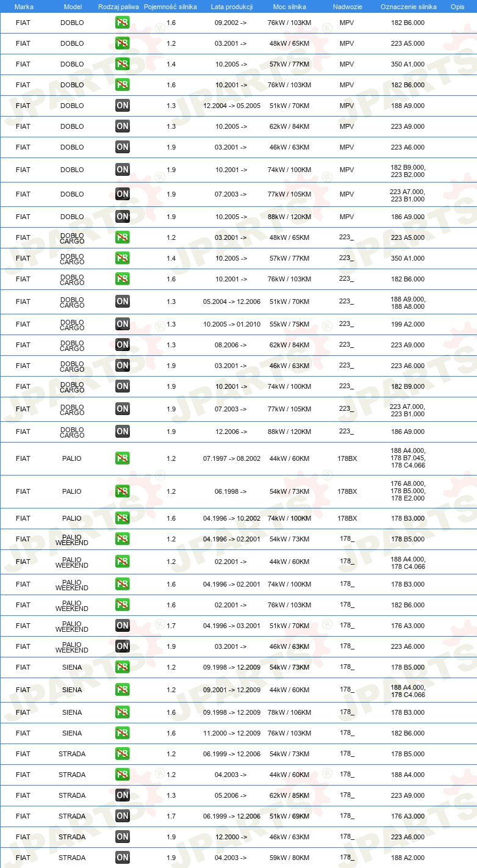The image size is (477, 868).
Task: Click date range '04.1996 -> 10.2002'
Action: click(x=232, y=518)
